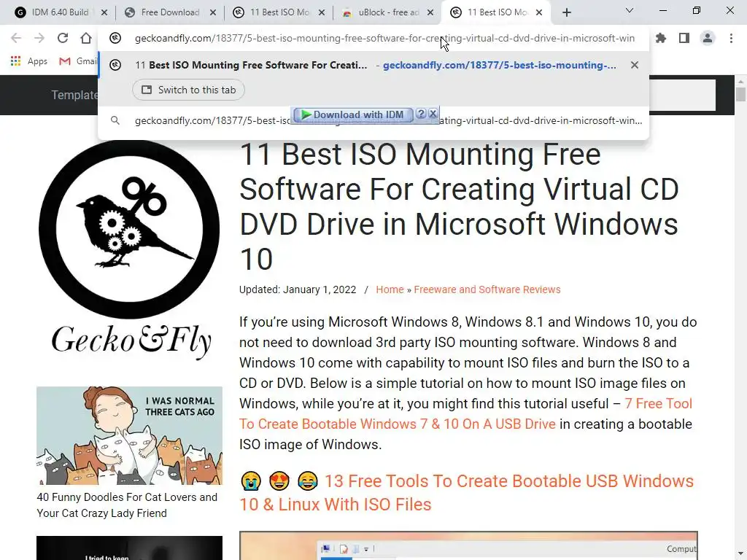
Task: Open the browser home page
Action: click(86, 38)
